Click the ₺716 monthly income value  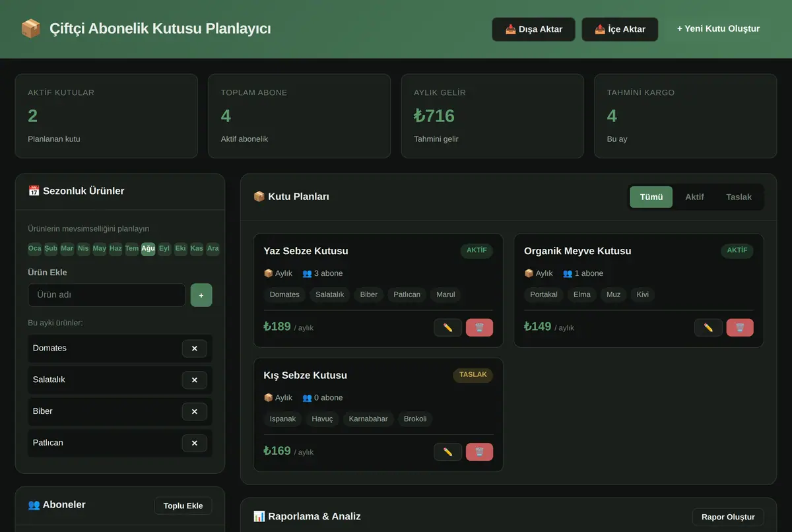434,116
